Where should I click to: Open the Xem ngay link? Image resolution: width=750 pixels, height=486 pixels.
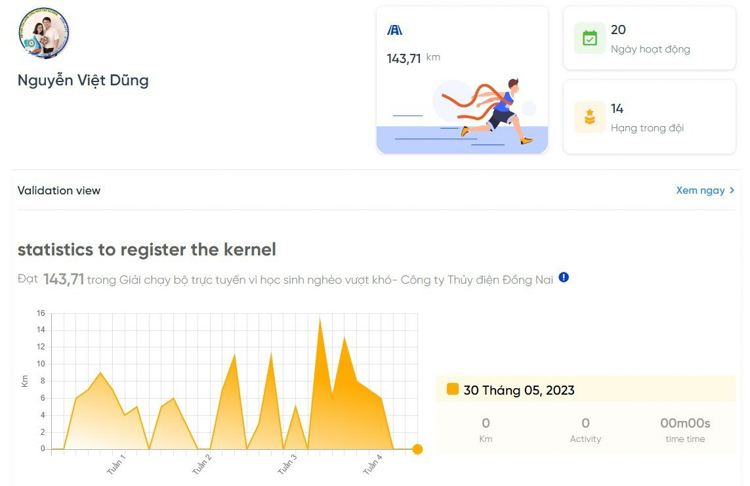point(700,190)
